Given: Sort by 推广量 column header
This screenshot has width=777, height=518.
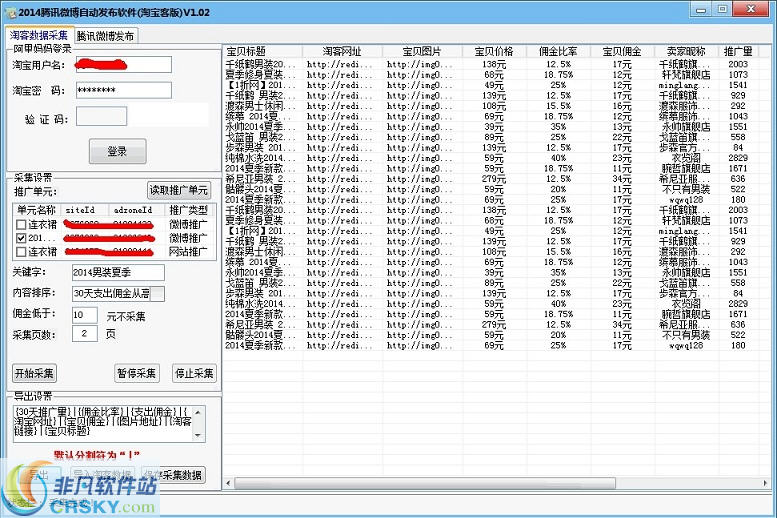Looking at the screenshot, I should point(738,51).
